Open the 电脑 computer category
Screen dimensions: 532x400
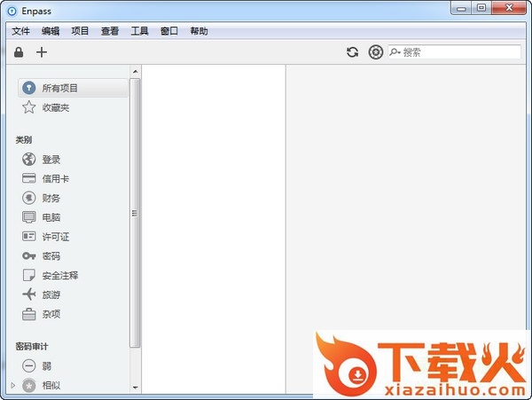tap(51, 217)
